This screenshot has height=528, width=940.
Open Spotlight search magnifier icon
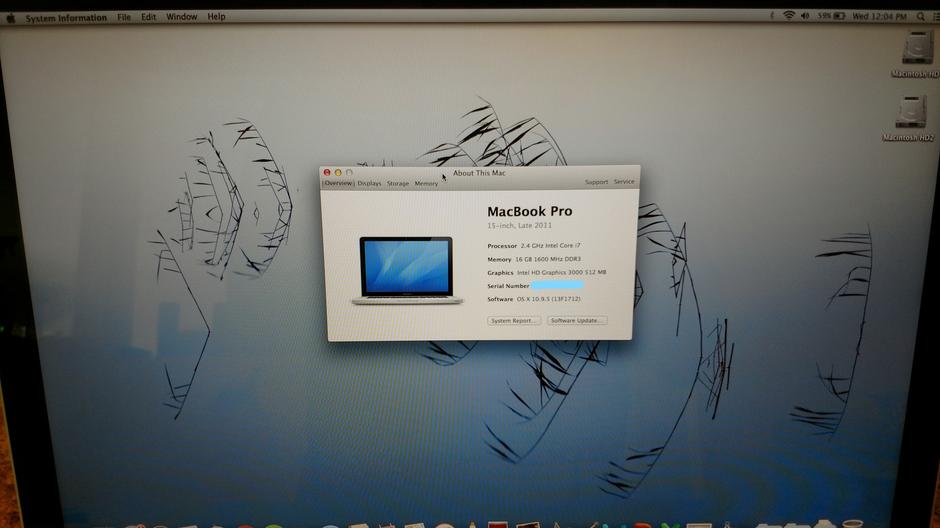point(920,17)
